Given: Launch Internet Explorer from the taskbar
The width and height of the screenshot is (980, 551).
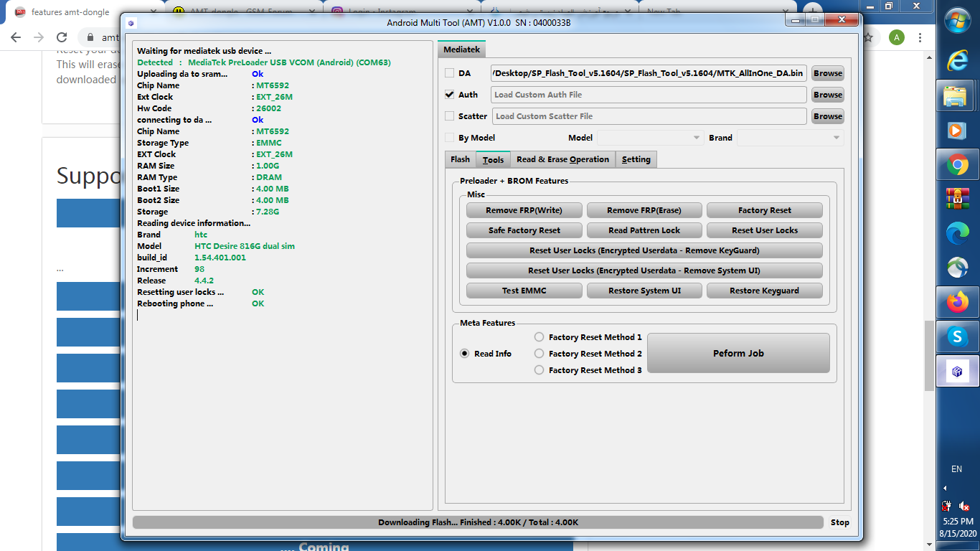Looking at the screenshot, I should pos(957,60).
